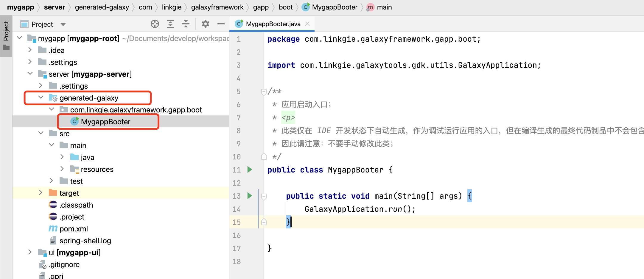This screenshot has height=279, width=644.
Task: Click galaxyframework in the breadcrumb bar
Action: pyautogui.click(x=217, y=7)
